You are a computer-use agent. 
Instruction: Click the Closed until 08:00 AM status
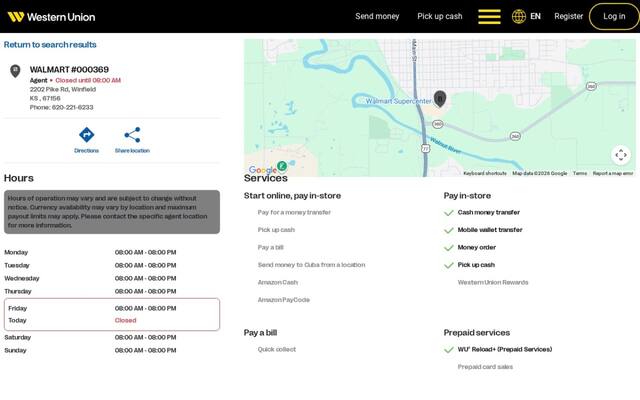pyautogui.click(x=88, y=80)
